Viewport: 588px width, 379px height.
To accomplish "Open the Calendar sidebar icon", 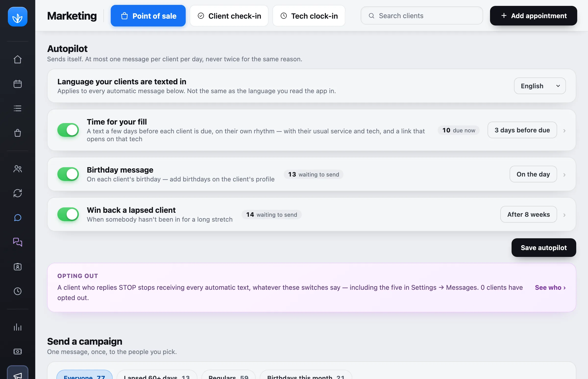I will 17,84.
